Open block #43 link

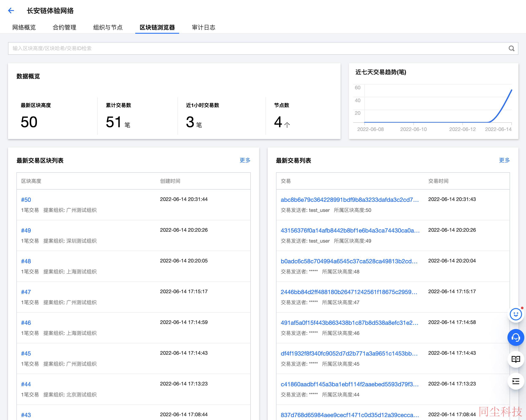tap(26, 415)
